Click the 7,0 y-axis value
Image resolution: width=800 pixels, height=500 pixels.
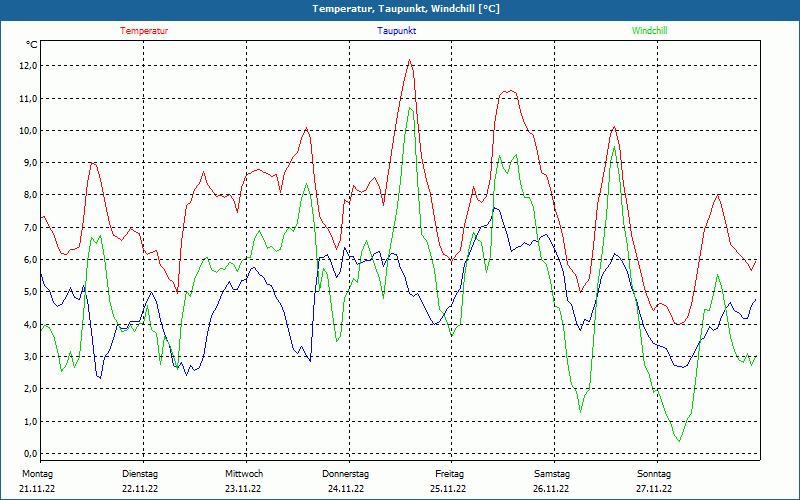30,228
